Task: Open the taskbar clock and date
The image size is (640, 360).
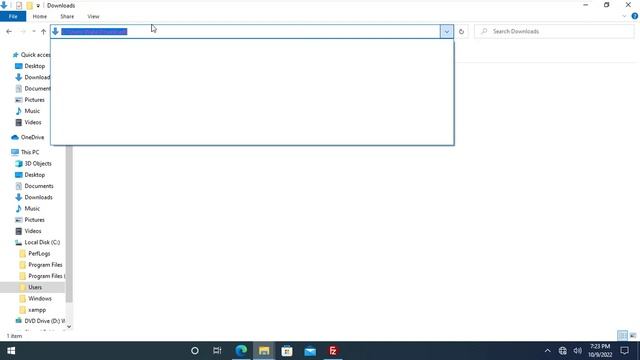Action: (x=600, y=351)
